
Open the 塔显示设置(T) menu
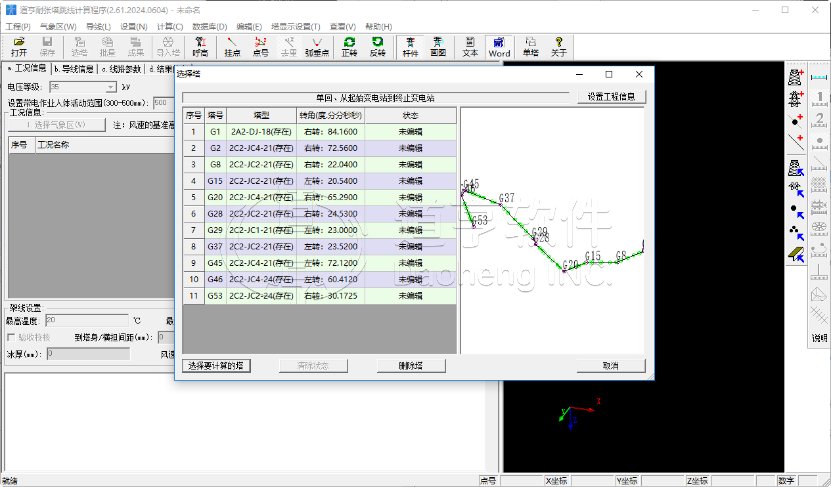coord(295,26)
